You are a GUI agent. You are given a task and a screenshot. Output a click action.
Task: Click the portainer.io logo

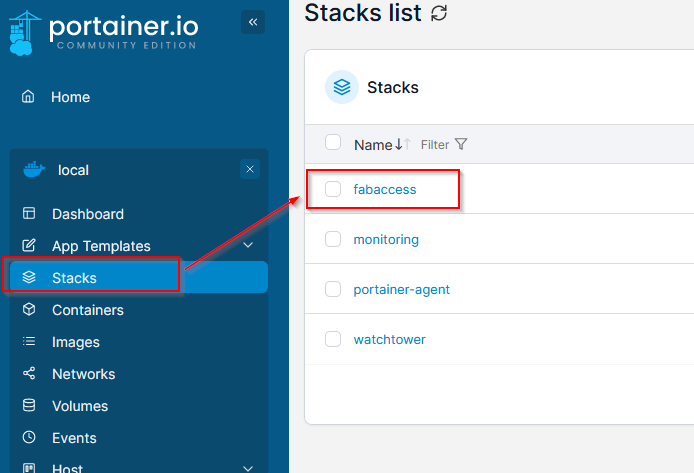(x=104, y=33)
